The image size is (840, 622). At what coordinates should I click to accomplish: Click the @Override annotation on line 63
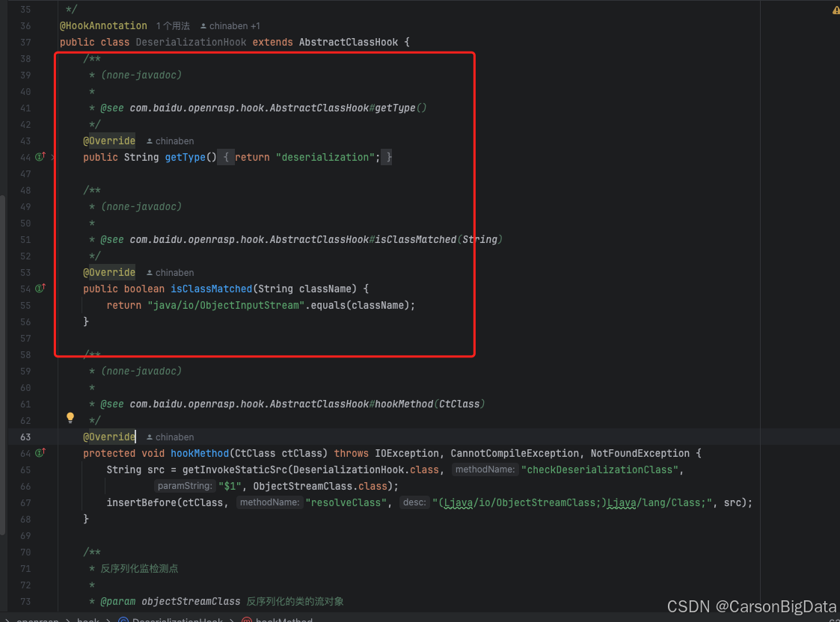(x=109, y=437)
